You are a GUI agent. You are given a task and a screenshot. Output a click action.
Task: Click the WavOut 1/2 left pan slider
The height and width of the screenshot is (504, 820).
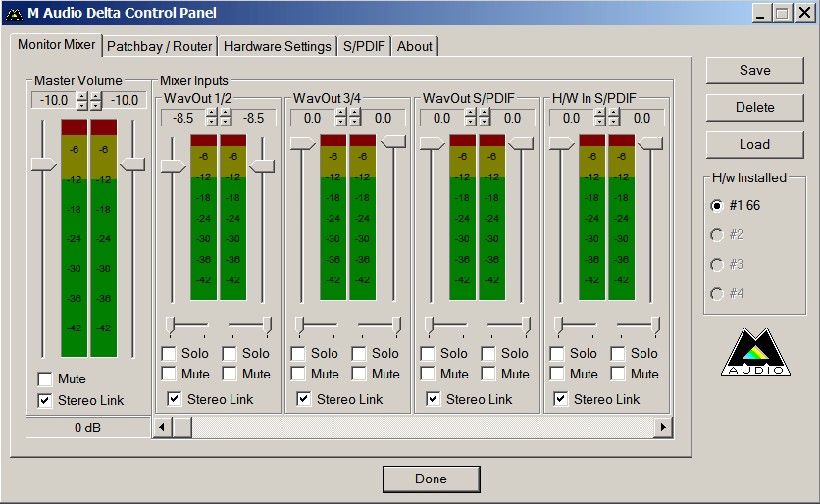171,324
